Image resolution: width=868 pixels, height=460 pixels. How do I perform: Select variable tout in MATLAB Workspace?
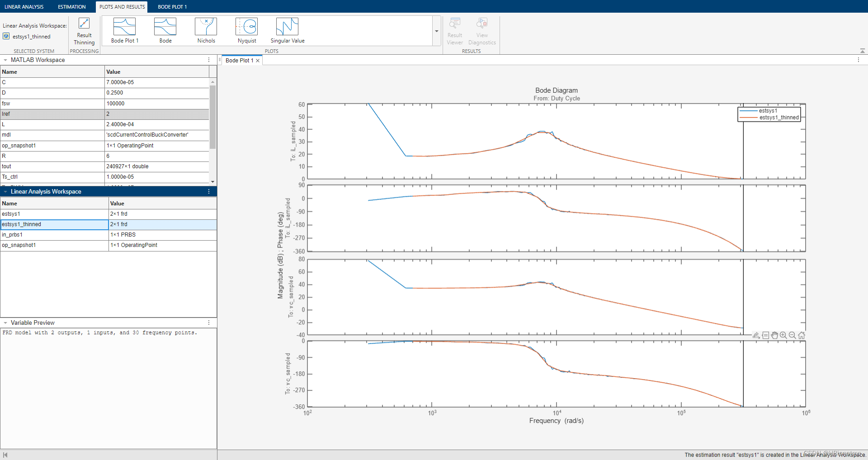104,166
